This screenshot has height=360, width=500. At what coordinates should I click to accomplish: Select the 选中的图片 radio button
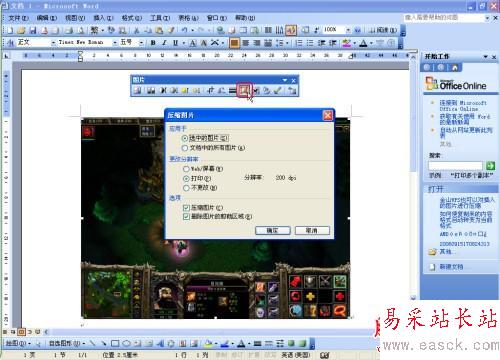point(185,138)
